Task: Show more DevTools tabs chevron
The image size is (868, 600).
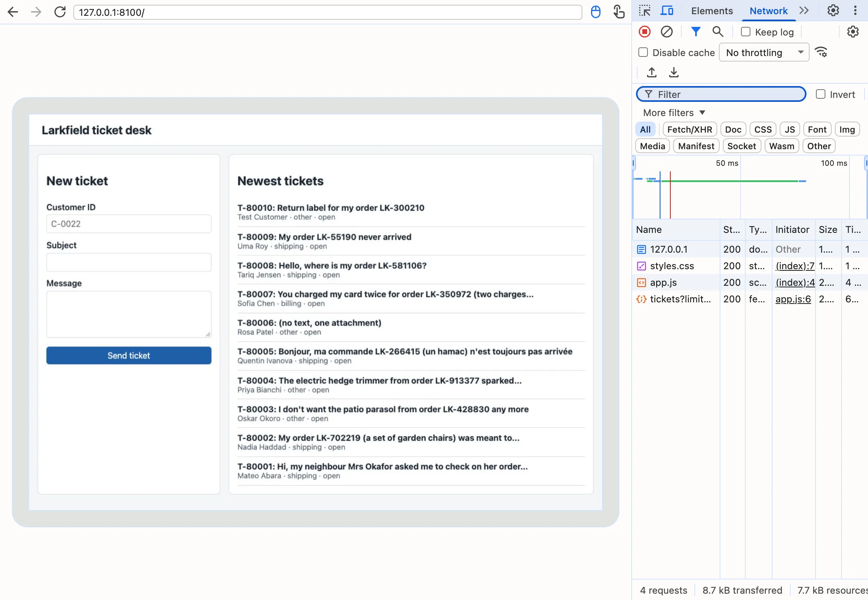Action: point(804,11)
